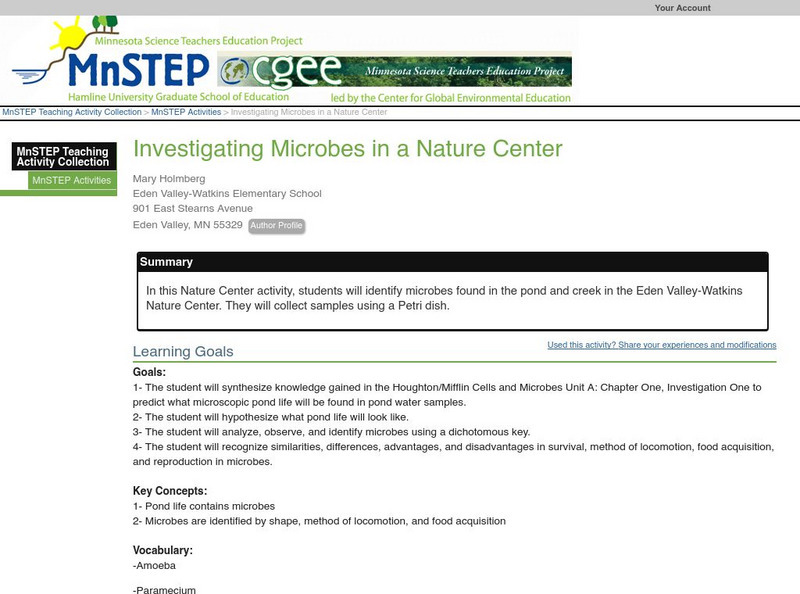Click the CGEE globe logo

coord(237,70)
